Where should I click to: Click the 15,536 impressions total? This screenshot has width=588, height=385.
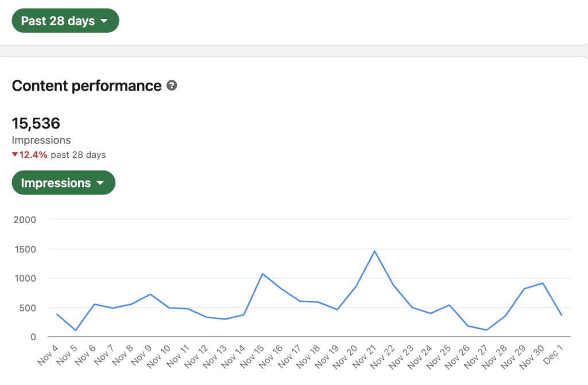click(36, 123)
